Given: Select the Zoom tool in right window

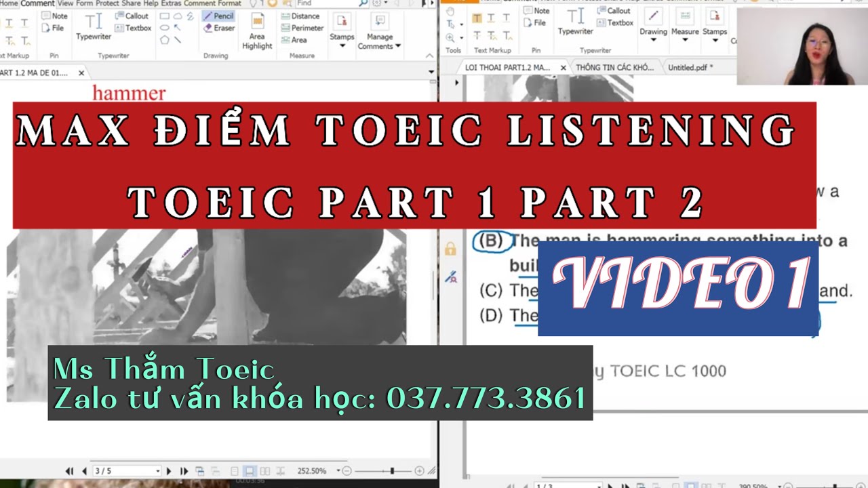Looking at the screenshot, I should (450, 37).
